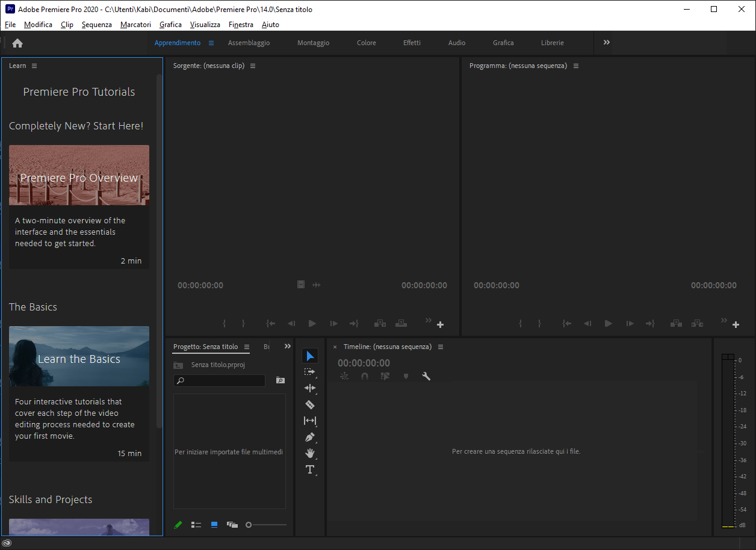
Task: Open the Program panel menu
Action: (576, 66)
